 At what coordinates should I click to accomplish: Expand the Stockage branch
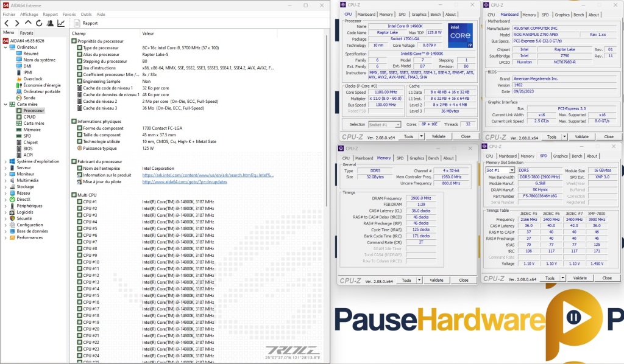click(5, 187)
